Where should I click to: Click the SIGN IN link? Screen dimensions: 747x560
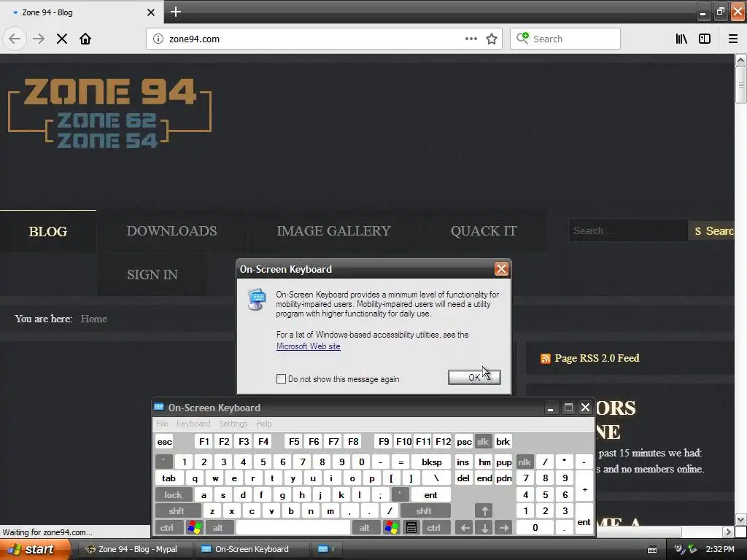[152, 275]
